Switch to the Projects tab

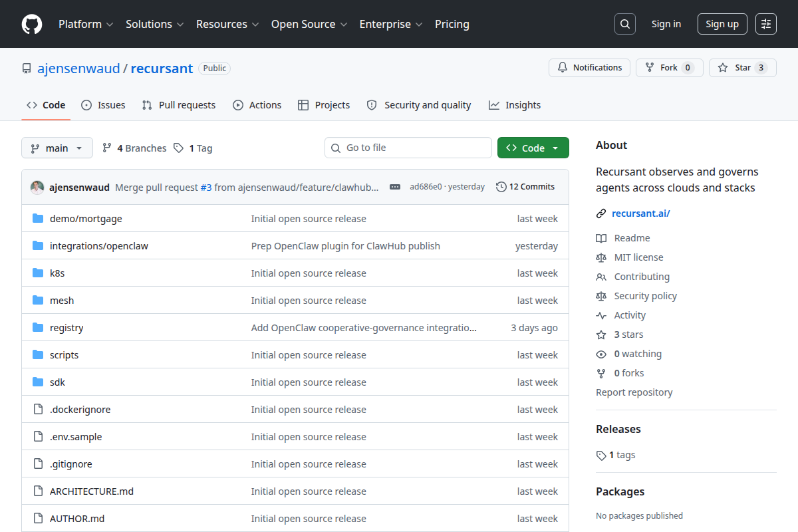click(324, 105)
